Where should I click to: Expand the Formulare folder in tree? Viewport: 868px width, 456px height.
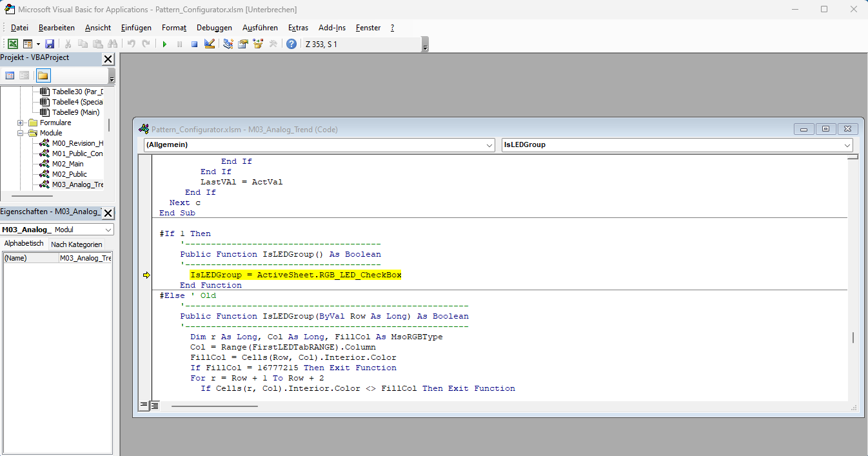(21, 123)
